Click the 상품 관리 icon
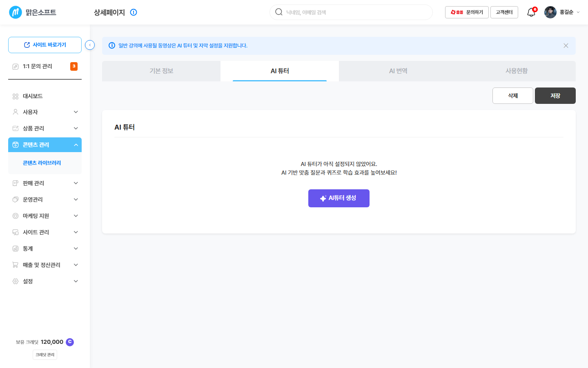 point(16,128)
